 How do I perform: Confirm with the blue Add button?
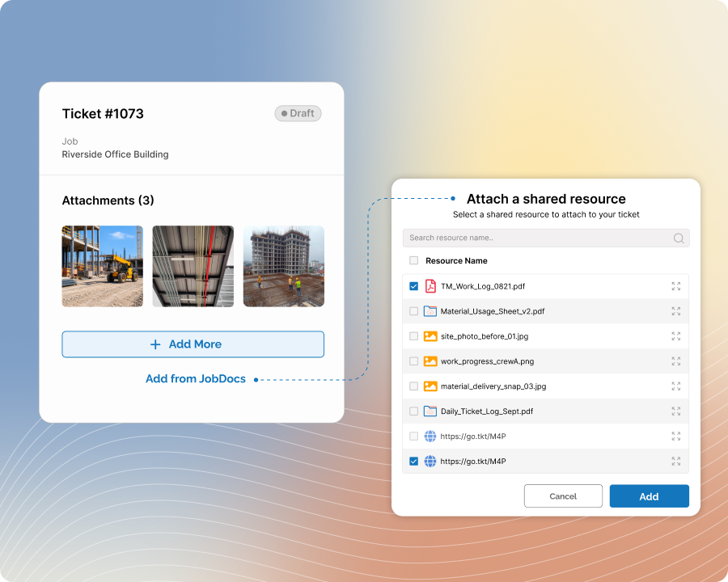click(649, 496)
